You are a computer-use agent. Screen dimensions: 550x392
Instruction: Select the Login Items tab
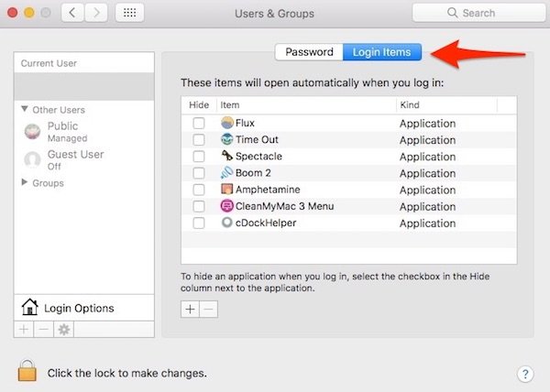pyautogui.click(x=377, y=52)
